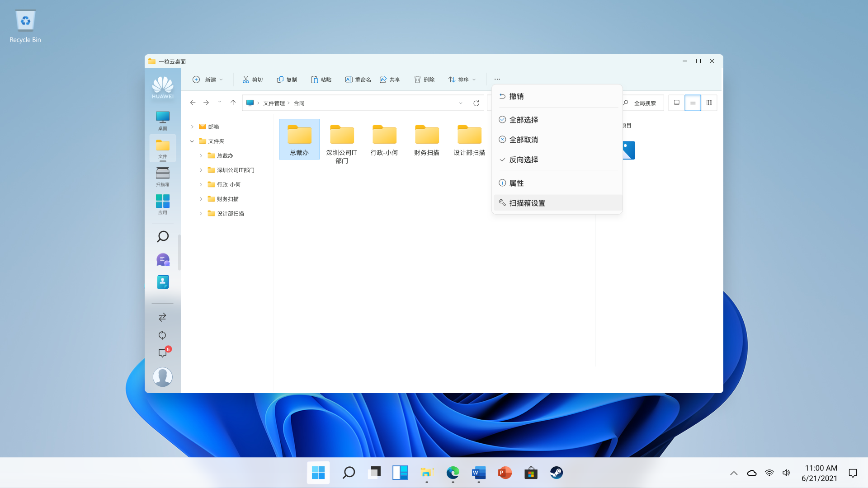Click the 剪切 cut toolbar button
The image size is (868, 488).
(x=252, y=80)
